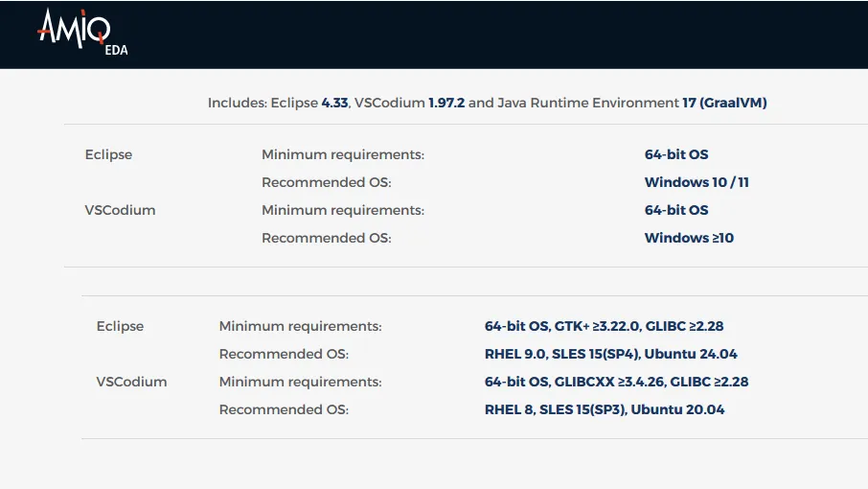Click Recommended OS label beside Ubuntu 20.04
The height and width of the screenshot is (489, 868).
(284, 409)
